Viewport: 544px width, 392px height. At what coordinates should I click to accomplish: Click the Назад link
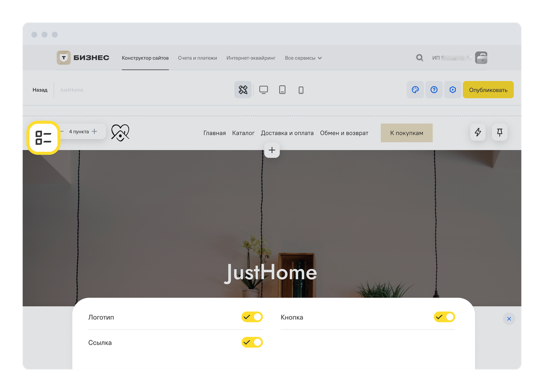tap(40, 90)
